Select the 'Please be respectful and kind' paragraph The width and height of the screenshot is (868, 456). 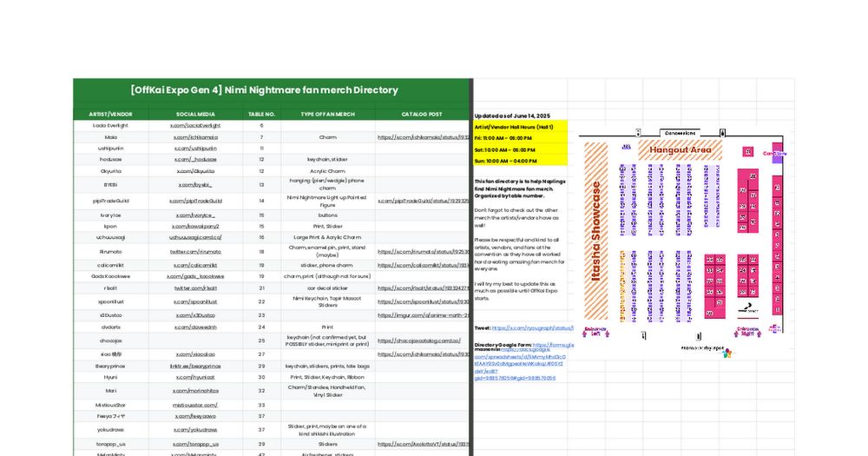(x=520, y=254)
